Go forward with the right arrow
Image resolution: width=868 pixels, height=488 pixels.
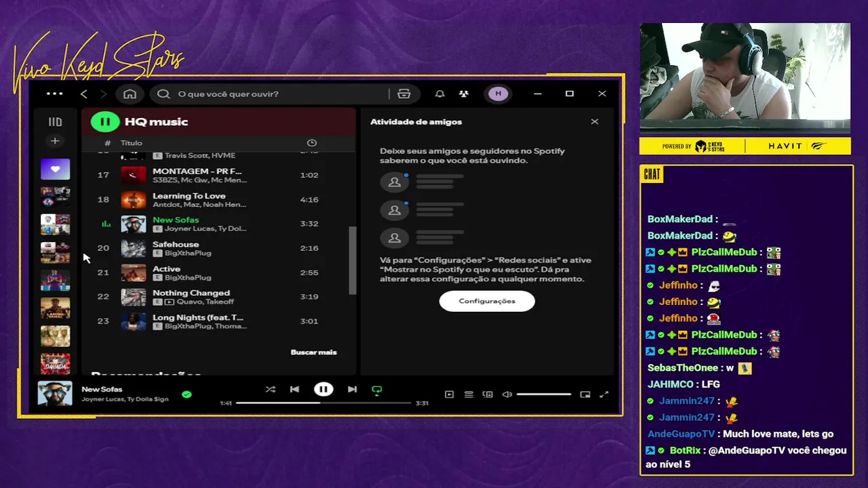pos(103,94)
